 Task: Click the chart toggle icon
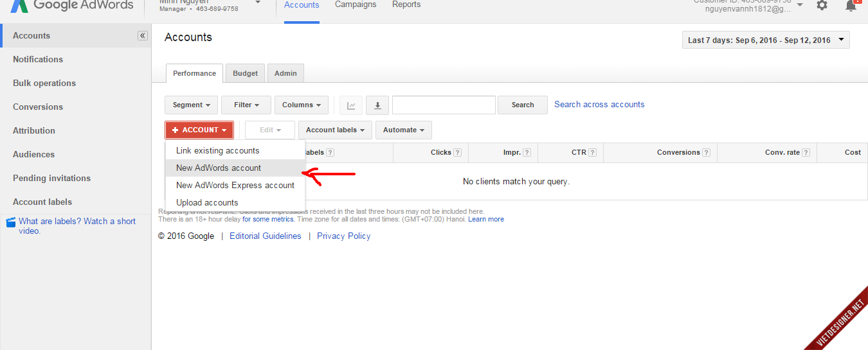pos(352,105)
